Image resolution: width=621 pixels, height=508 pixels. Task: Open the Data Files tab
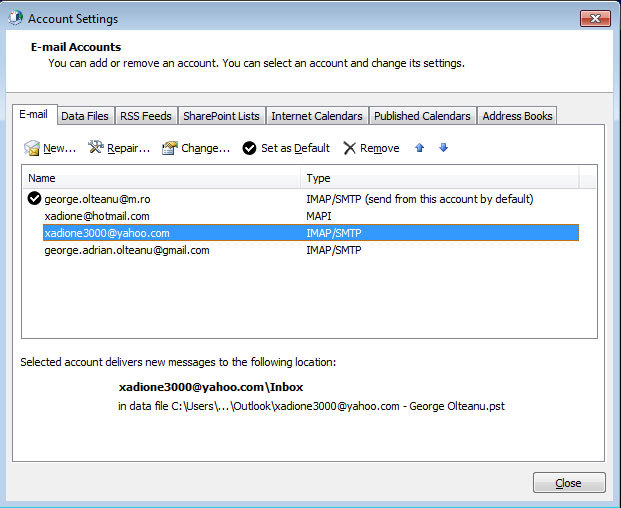85,116
